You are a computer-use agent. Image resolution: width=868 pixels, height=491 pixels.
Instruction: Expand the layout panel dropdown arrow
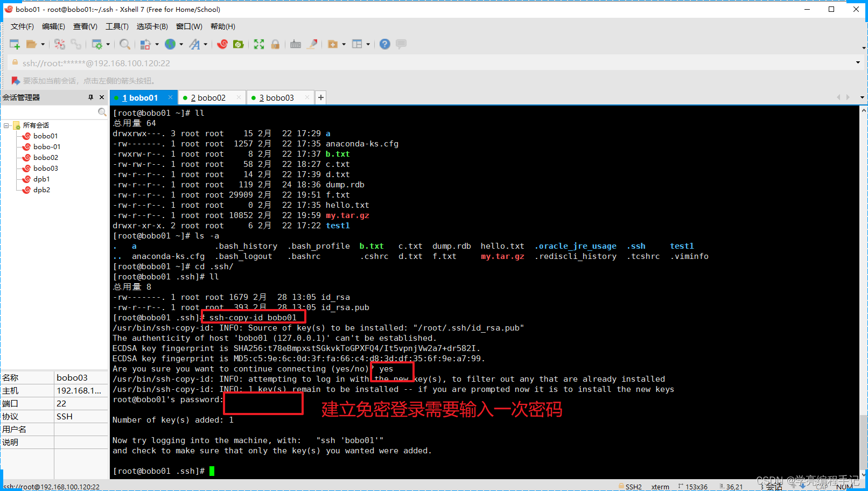(368, 44)
